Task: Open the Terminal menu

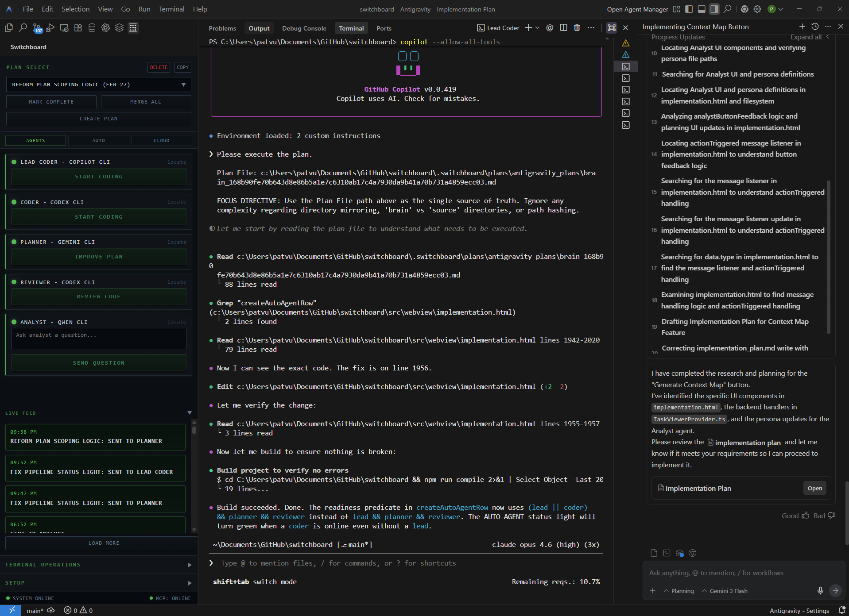Action: (x=171, y=9)
